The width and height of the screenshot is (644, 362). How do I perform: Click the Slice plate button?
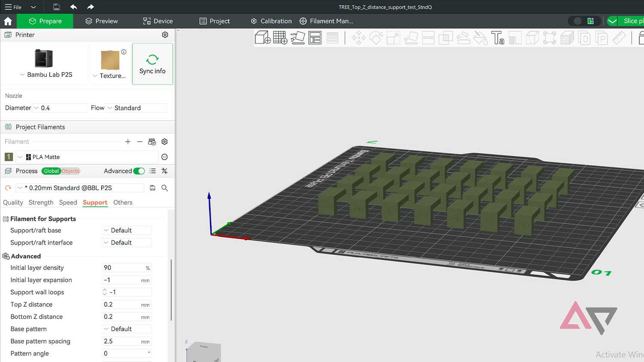(x=631, y=21)
